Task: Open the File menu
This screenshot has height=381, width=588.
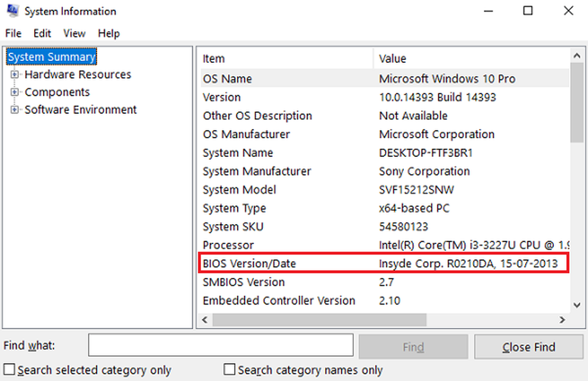Action: tap(13, 34)
